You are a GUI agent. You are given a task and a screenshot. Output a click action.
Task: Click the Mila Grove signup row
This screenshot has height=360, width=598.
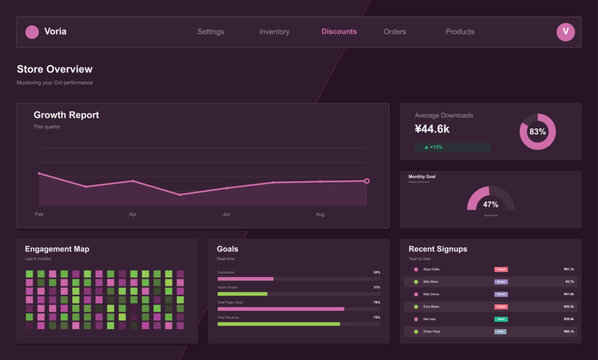pos(490,294)
